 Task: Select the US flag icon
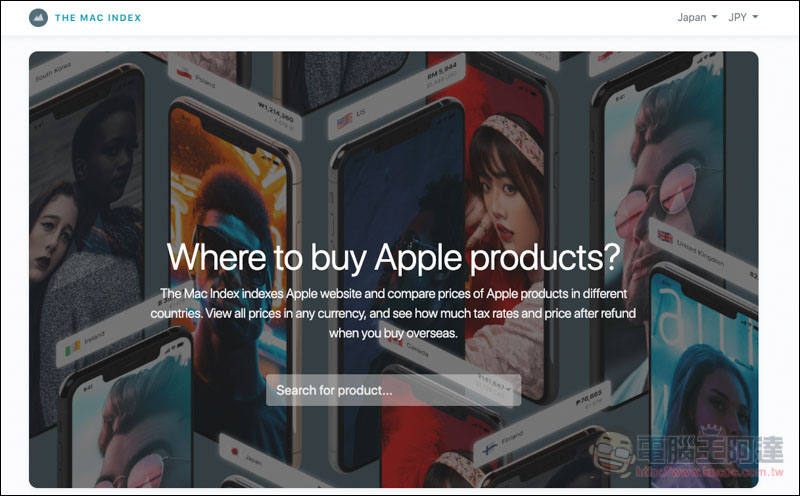[x=344, y=121]
